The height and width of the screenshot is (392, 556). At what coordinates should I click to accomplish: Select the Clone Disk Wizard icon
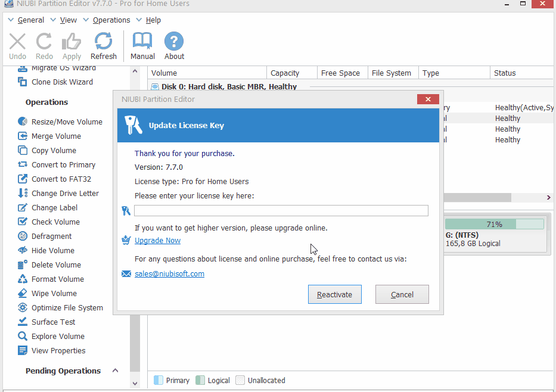click(22, 82)
